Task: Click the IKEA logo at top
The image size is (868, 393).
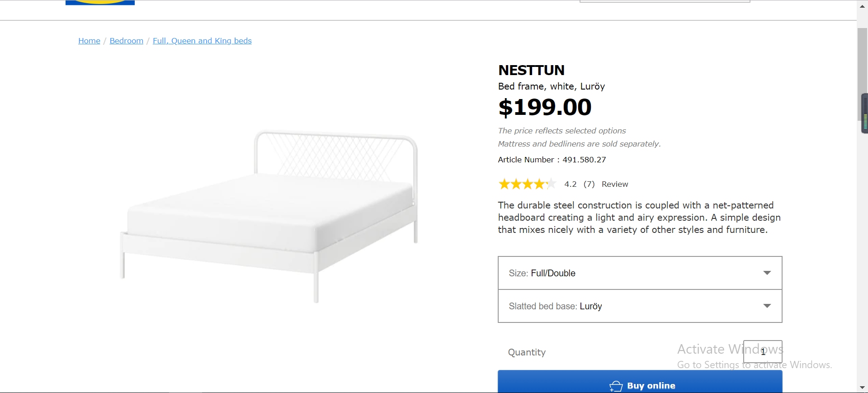Action: [100, 2]
